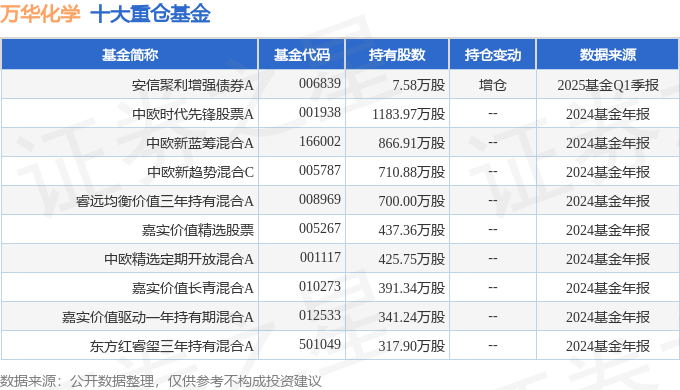Click 2025基金Q1季报 data source cell
Screen dimensions: 680x390
608,85
